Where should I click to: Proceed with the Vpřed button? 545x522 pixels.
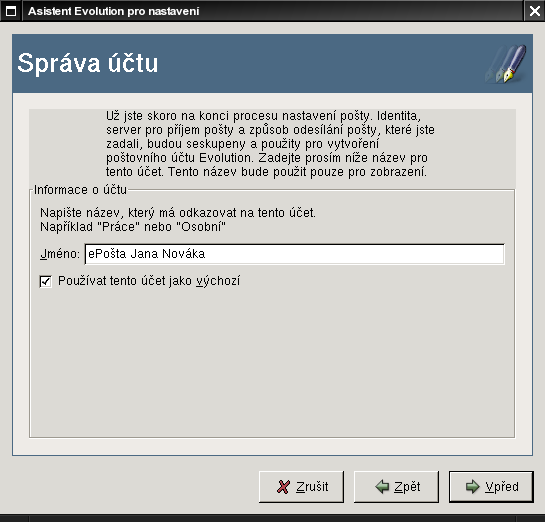coord(491,487)
